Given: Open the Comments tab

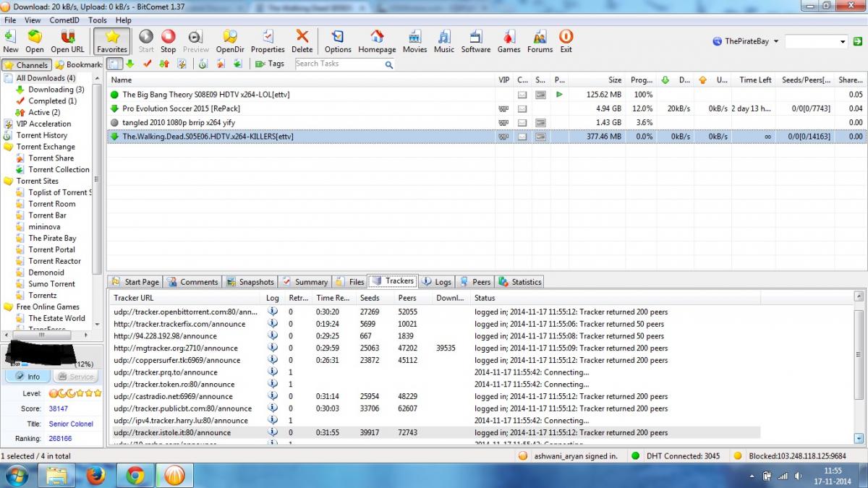Looking at the screenshot, I should (x=192, y=282).
